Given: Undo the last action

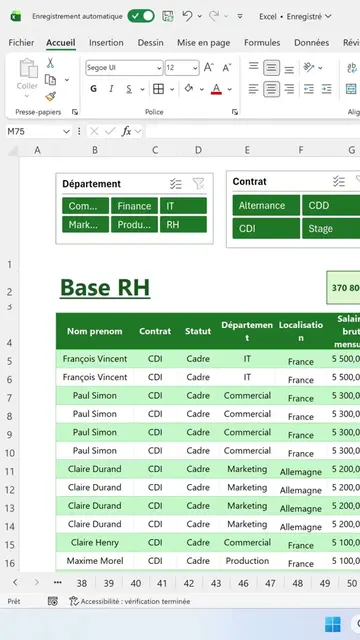Looking at the screenshot, I should pyautogui.click(x=187, y=16).
